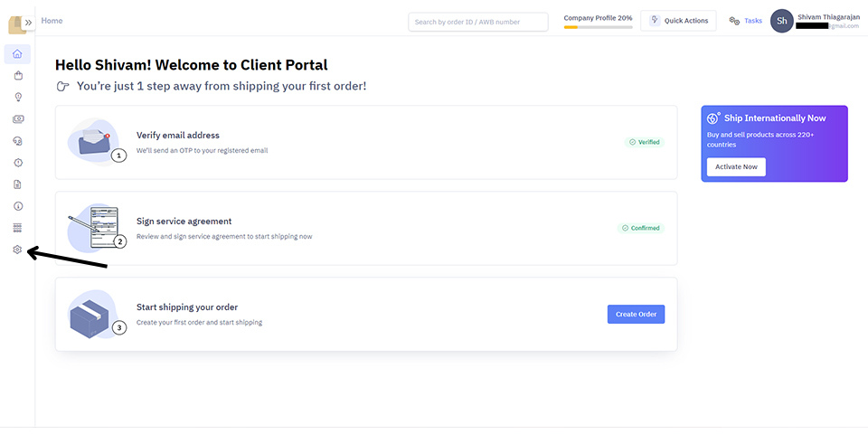Open the alert circle icon in sidebar

17,163
